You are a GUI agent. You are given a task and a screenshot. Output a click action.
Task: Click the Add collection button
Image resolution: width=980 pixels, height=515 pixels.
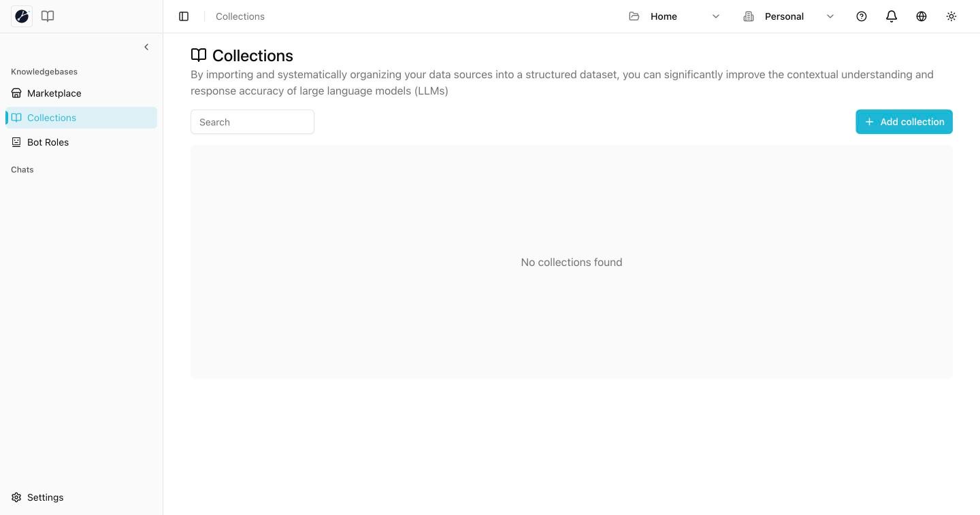pyautogui.click(x=904, y=122)
